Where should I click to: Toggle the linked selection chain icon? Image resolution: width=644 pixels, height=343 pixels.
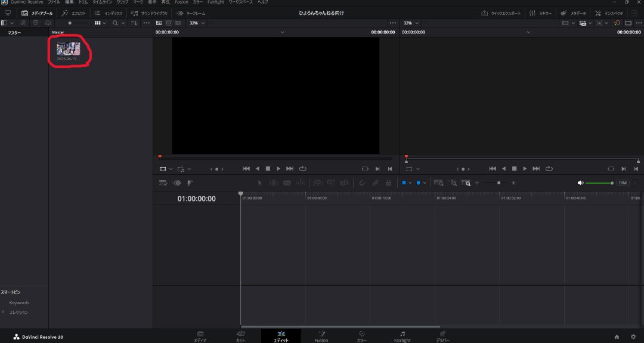pyautogui.click(x=375, y=183)
